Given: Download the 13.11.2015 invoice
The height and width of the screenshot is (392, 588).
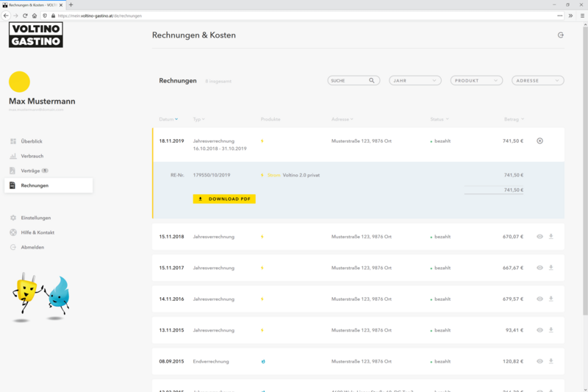Looking at the screenshot, I should tap(551, 329).
